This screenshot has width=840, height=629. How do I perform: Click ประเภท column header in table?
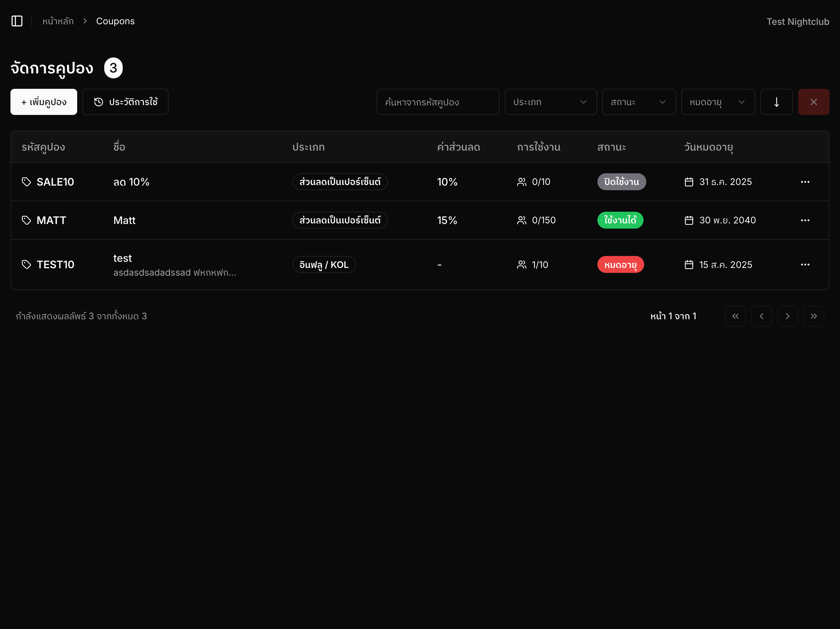coord(308,147)
